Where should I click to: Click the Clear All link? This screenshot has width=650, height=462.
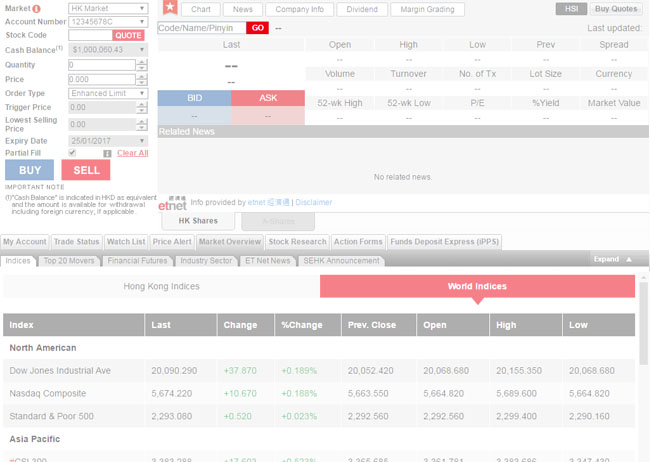tap(132, 153)
